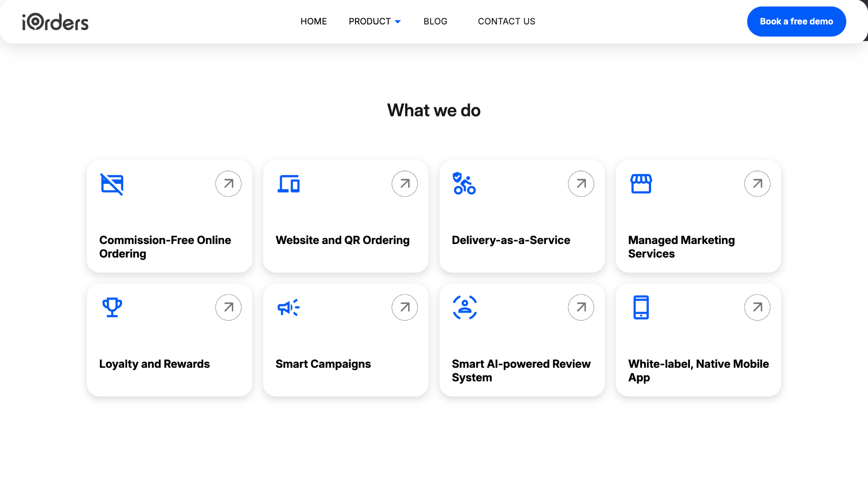This screenshot has height=488, width=868.
Task: Click Website and QR Ordering title
Action: coord(342,240)
